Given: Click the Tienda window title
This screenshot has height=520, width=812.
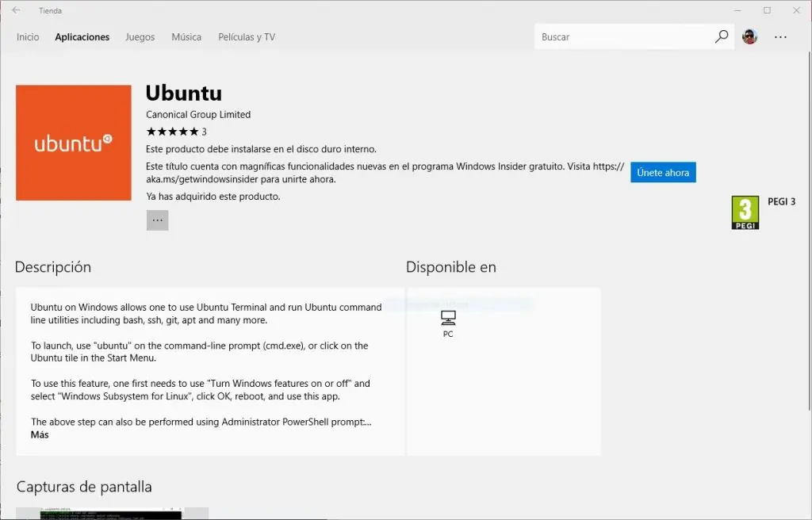Looking at the screenshot, I should click(50, 10).
